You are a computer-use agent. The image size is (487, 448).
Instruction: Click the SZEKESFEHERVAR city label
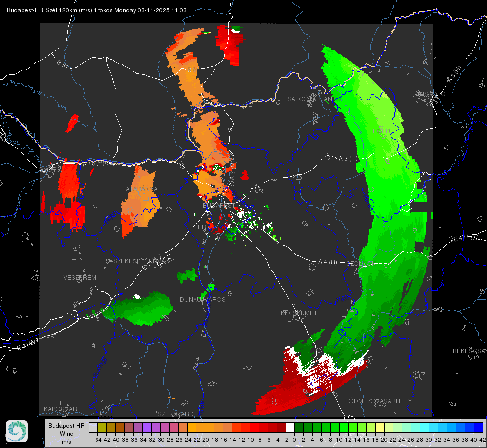point(142,261)
